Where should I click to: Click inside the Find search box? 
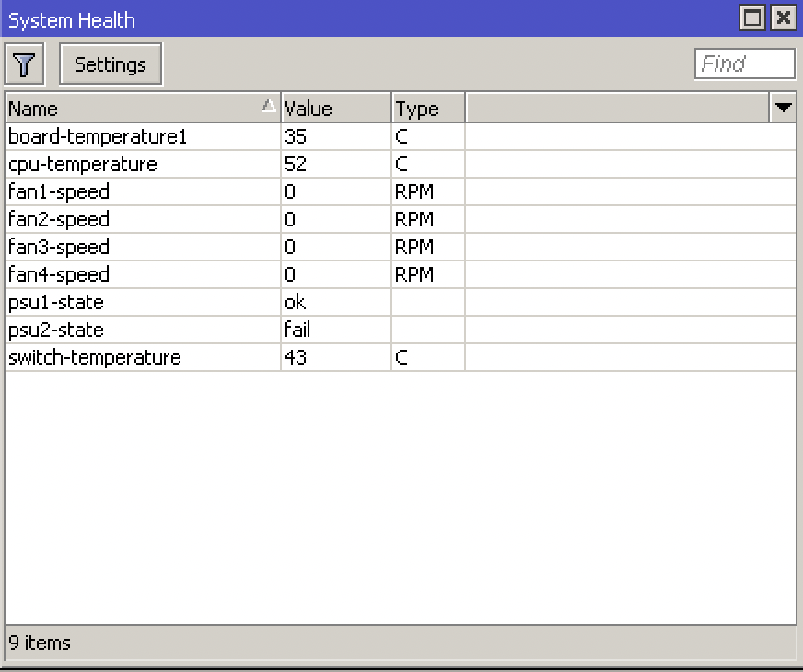(x=744, y=64)
